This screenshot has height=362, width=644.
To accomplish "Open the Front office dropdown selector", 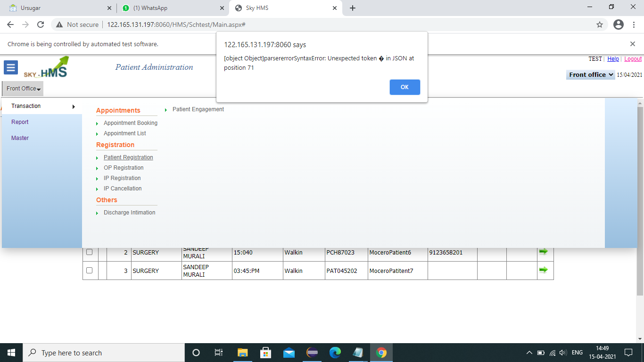I will (x=591, y=74).
